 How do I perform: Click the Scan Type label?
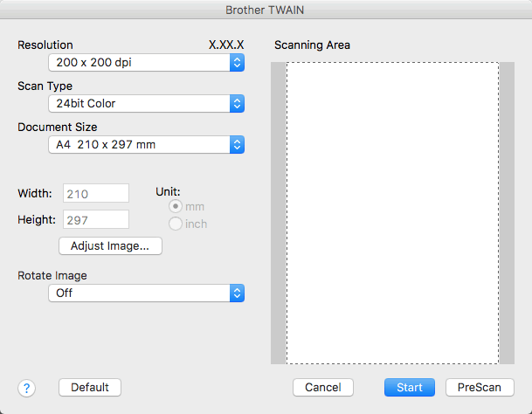(x=45, y=86)
